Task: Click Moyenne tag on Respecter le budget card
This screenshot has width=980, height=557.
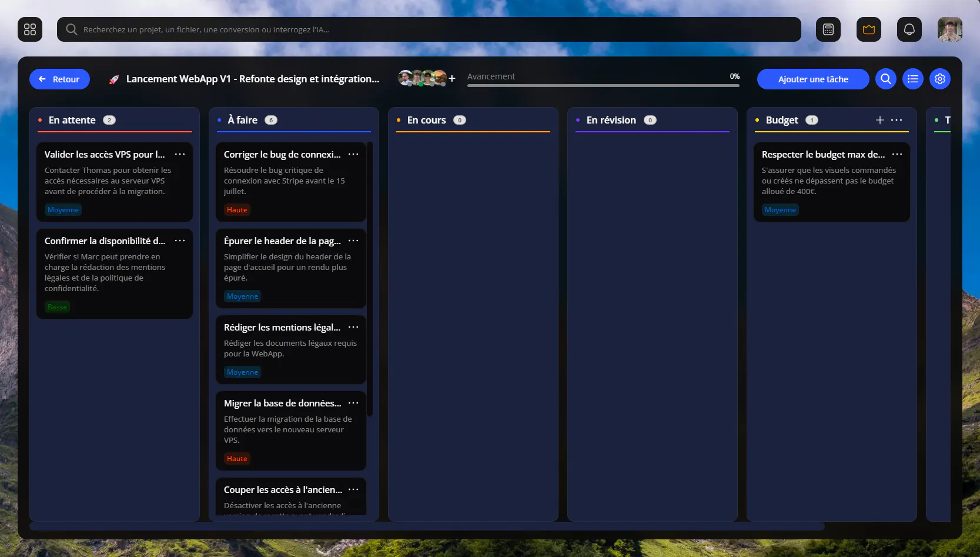Action: point(780,210)
